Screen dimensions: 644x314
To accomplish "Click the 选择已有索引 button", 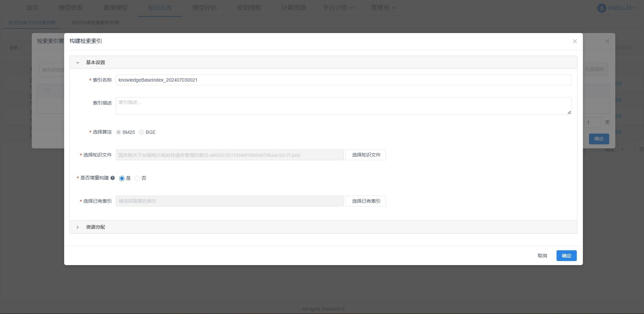I will 365,201.
